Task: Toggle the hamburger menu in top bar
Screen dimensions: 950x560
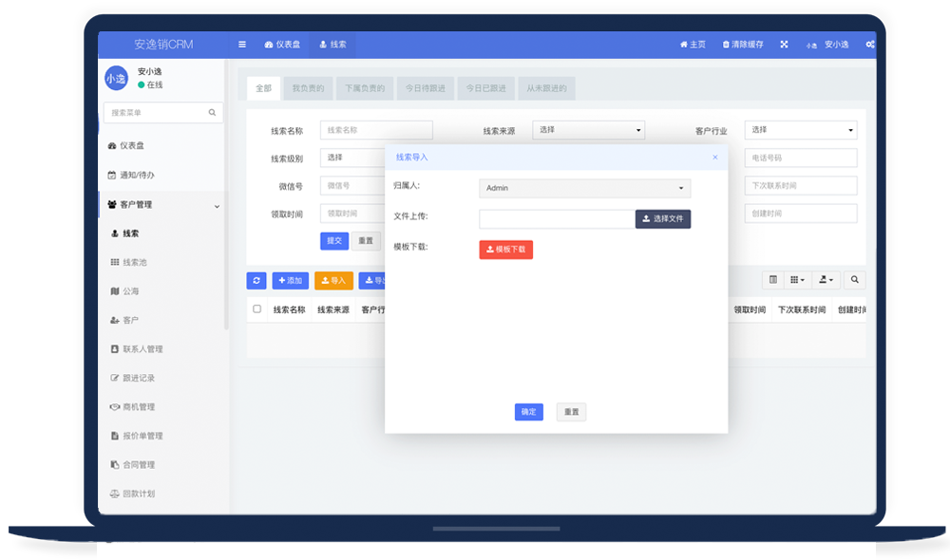Action: click(241, 45)
